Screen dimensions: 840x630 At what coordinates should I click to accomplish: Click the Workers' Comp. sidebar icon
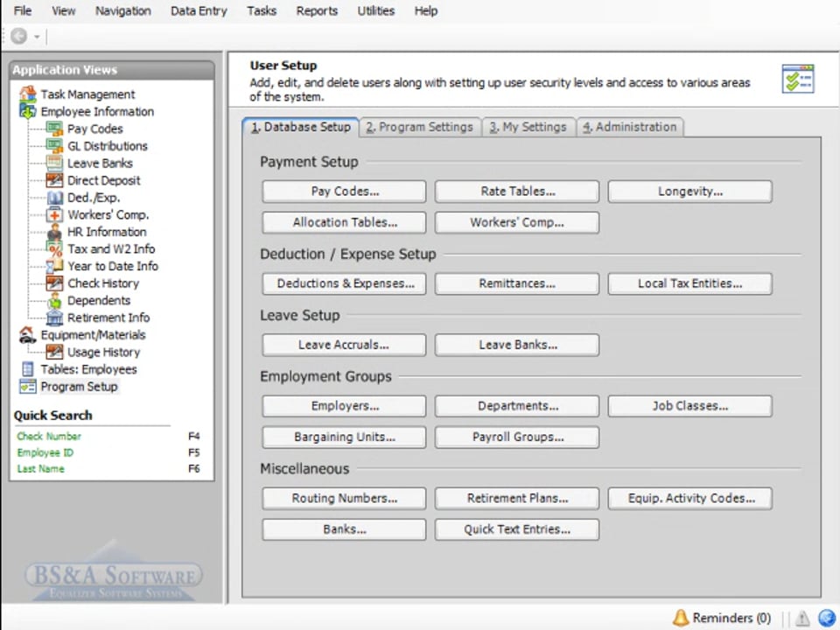point(54,214)
